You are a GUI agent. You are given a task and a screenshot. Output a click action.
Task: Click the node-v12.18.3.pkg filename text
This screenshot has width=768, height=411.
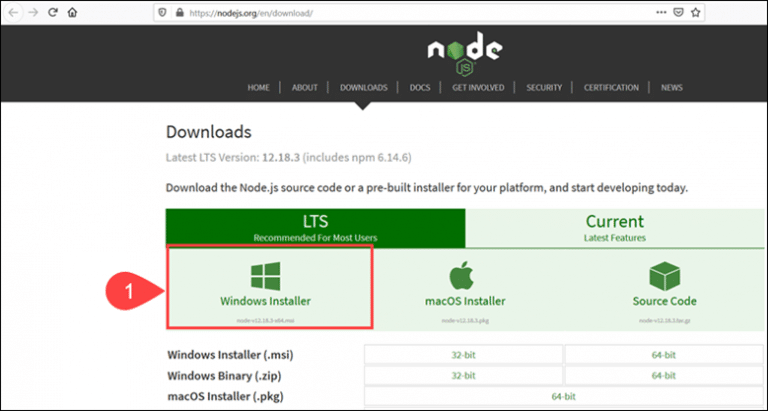[x=465, y=320]
